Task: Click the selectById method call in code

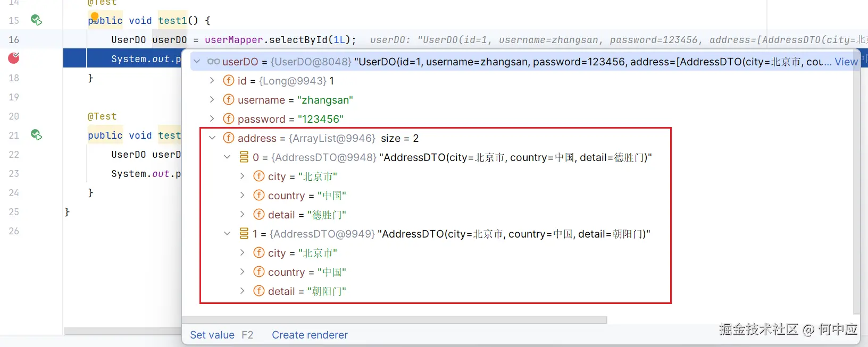Action: 299,39
